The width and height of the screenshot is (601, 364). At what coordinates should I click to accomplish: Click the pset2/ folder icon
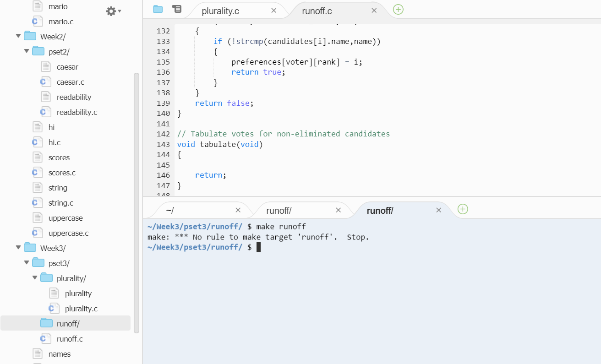(38, 51)
